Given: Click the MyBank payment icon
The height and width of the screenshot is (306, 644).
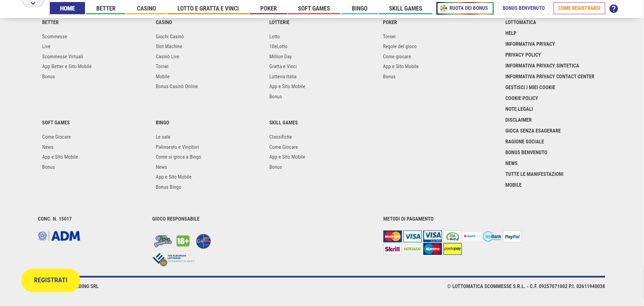Looking at the screenshot, I should [x=492, y=236].
